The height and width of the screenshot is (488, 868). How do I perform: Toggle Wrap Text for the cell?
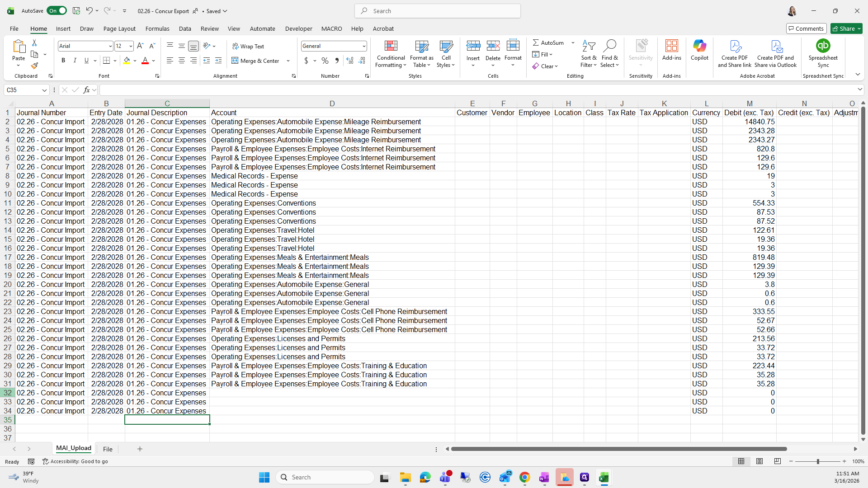coord(248,46)
